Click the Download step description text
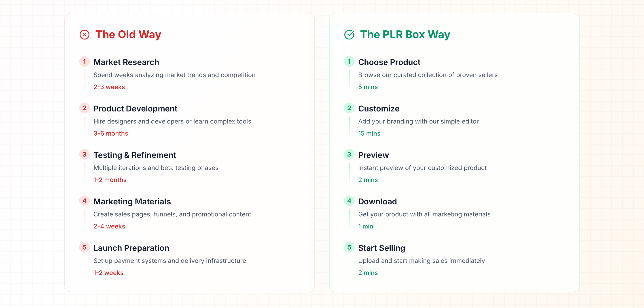This screenshot has width=644, height=308. (x=424, y=214)
